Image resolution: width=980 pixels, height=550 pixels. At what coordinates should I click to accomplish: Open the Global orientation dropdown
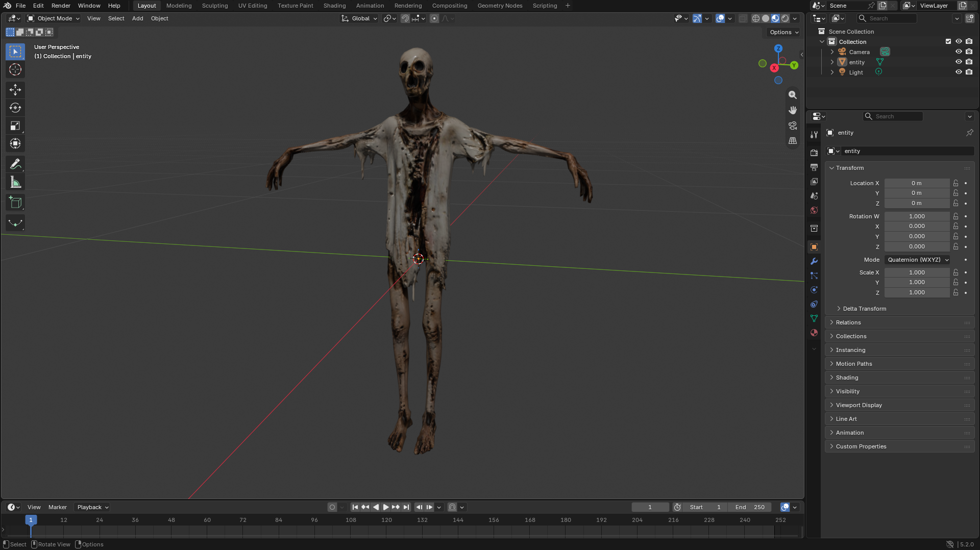point(360,18)
